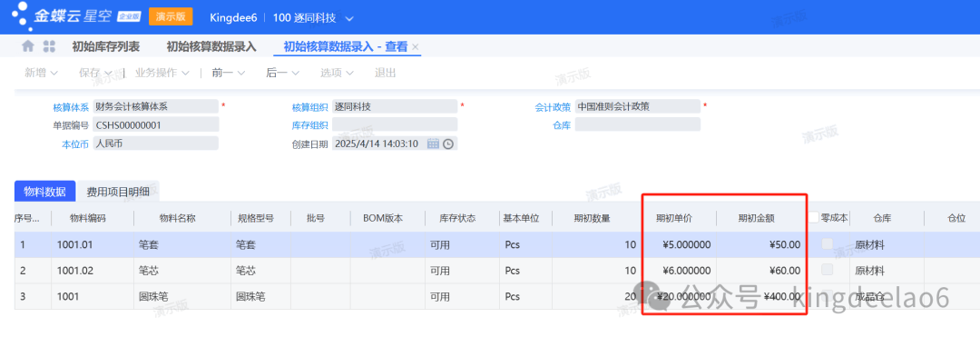Click the 单据编号 input field
980x337 pixels.
pyautogui.click(x=156, y=125)
